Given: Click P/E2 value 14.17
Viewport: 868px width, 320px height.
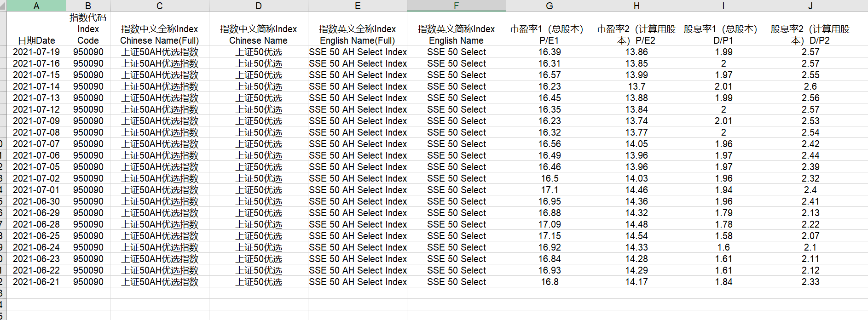Looking at the screenshot, I should tap(637, 282).
